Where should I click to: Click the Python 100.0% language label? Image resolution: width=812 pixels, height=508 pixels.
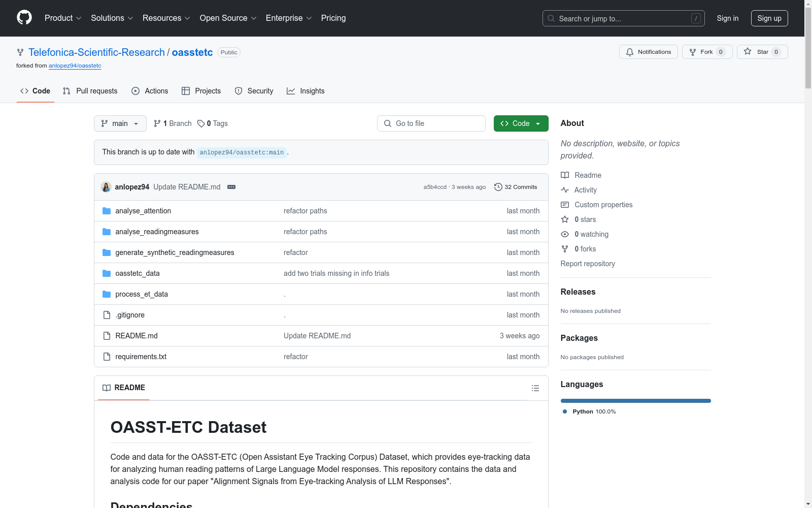pyautogui.click(x=589, y=411)
